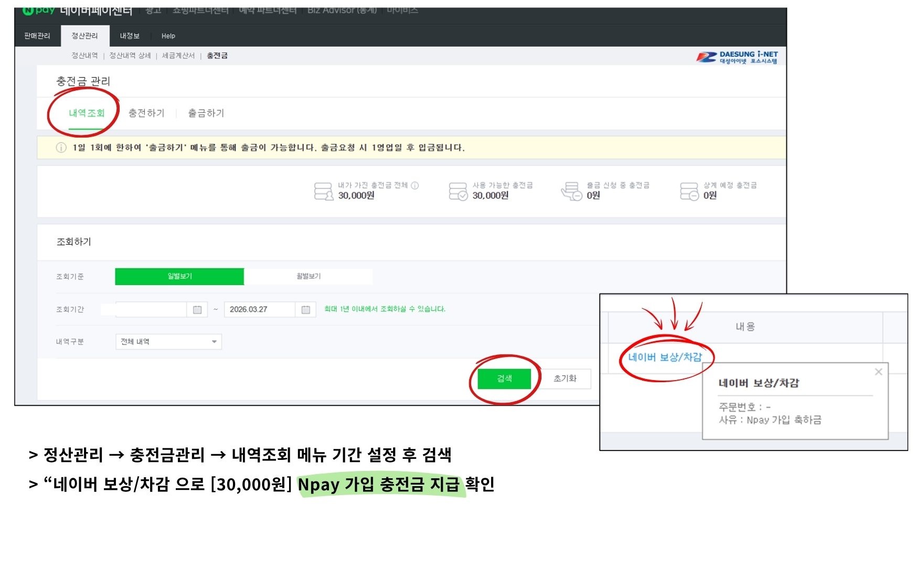Open the 정산관리 menu tab
924x567 pixels.
[x=84, y=36]
